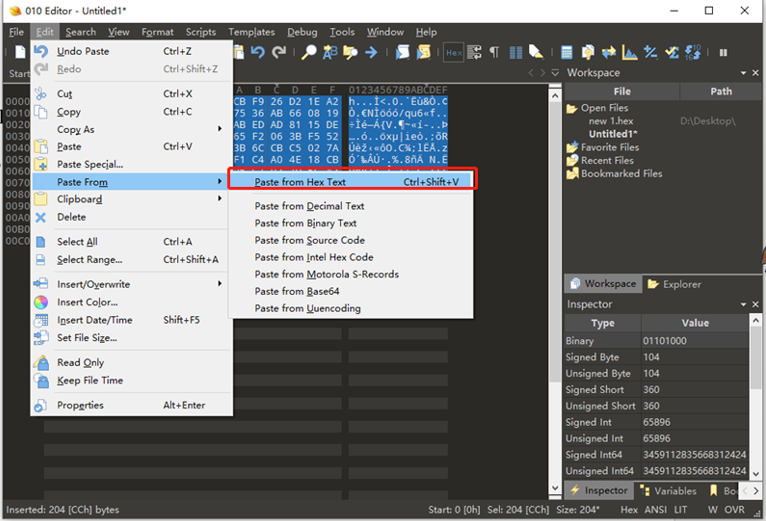The height and width of the screenshot is (521, 766).
Task: Click the OVR status bar indicator
Action: (734, 510)
